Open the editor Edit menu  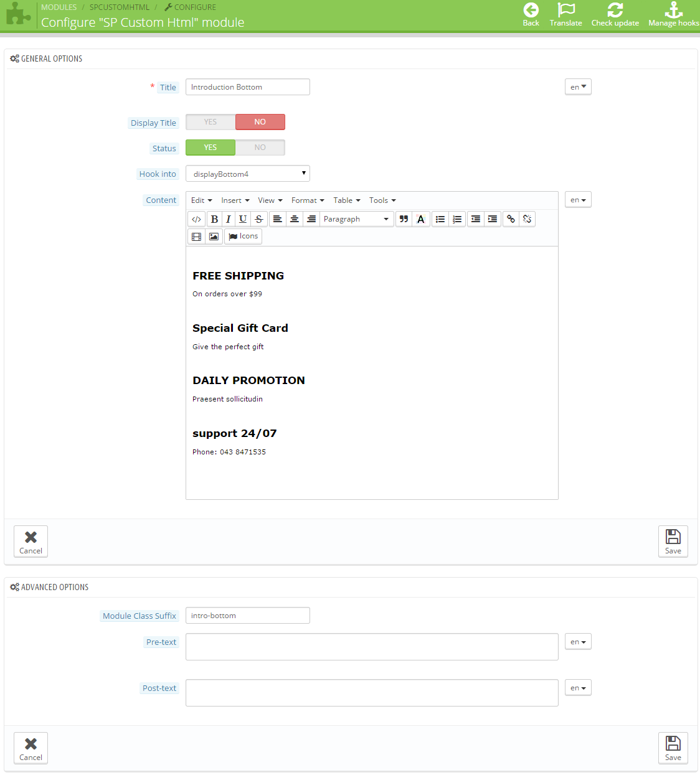point(202,200)
